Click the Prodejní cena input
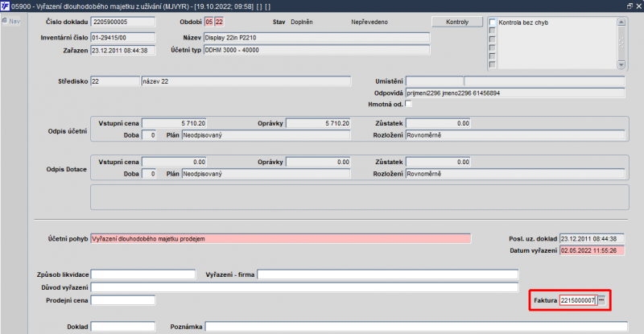The height and width of the screenshot is (334, 644). coord(123,300)
